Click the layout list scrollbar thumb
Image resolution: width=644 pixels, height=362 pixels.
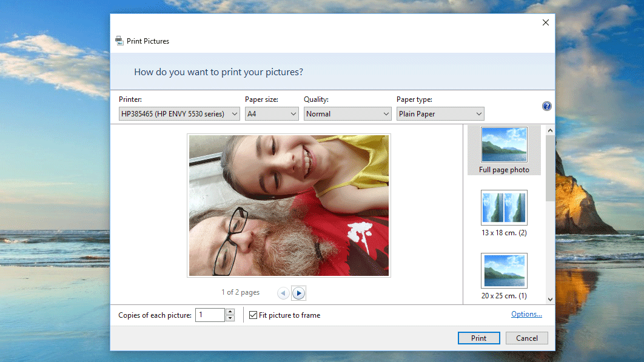pyautogui.click(x=551, y=169)
